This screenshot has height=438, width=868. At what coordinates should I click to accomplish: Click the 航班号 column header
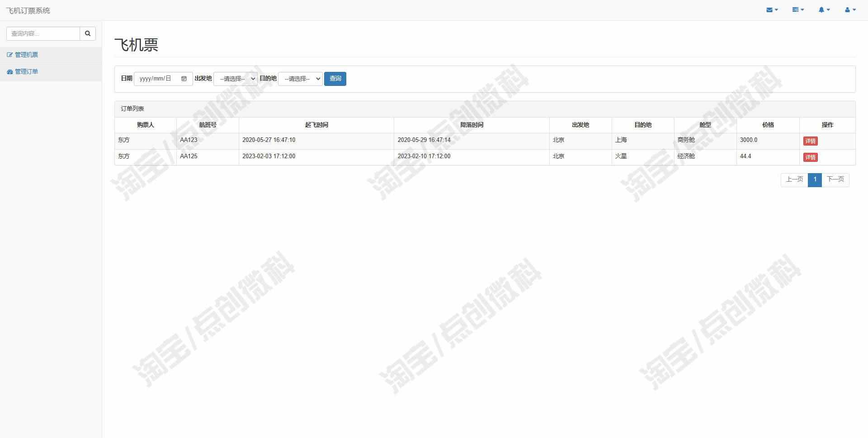[x=208, y=125]
